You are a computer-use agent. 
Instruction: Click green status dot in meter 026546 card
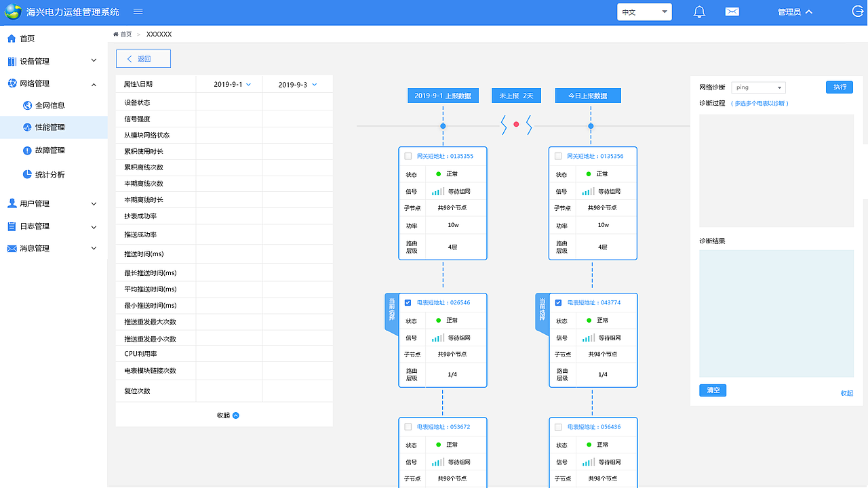[x=439, y=320]
